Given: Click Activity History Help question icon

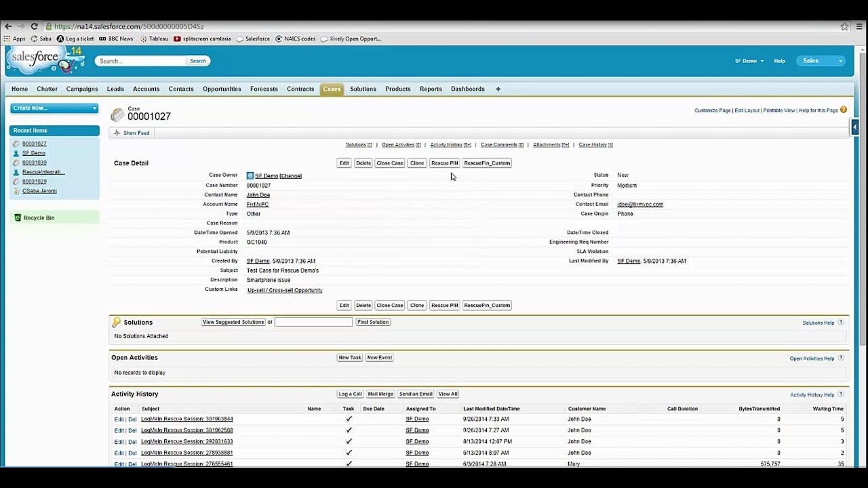Looking at the screenshot, I should 841,394.
